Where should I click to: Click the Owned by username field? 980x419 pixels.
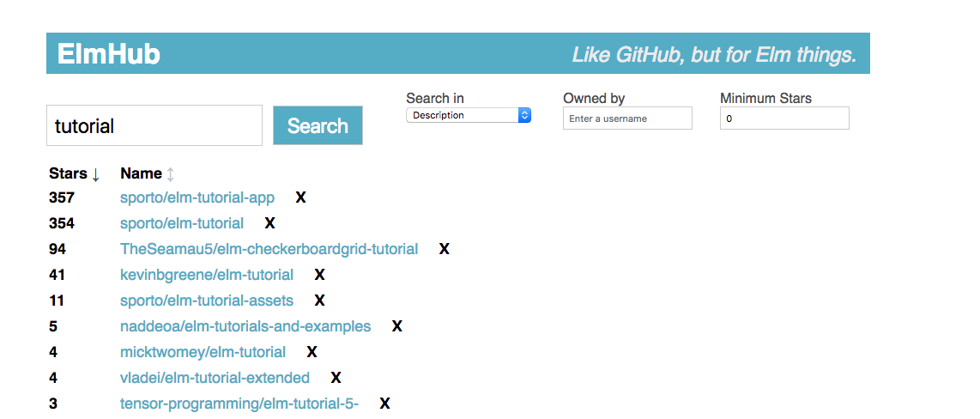(627, 118)
